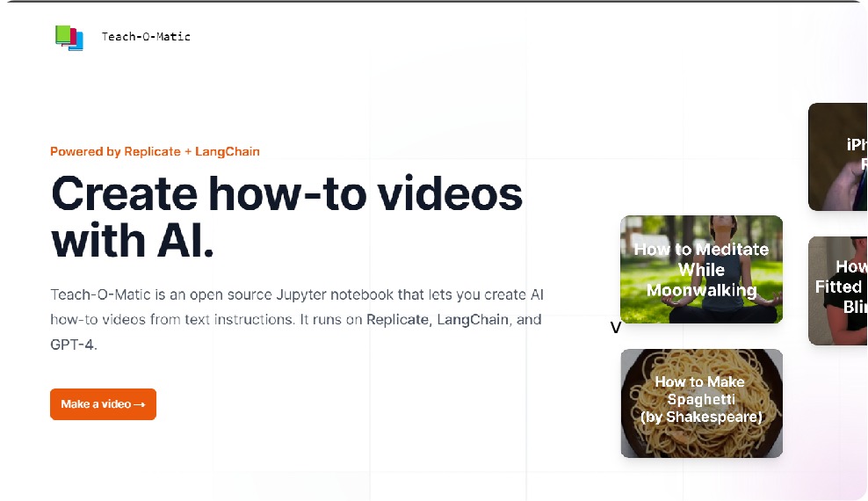Click the Create how-to videos with AI heading
The height and width of the screenshot is (501, 868).
point(286,216)
